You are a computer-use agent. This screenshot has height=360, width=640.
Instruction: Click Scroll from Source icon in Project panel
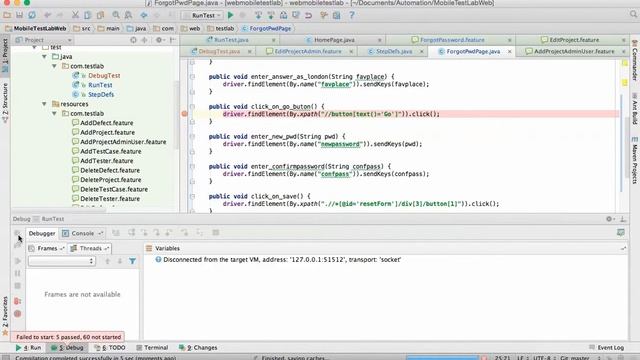coord(133,40)
